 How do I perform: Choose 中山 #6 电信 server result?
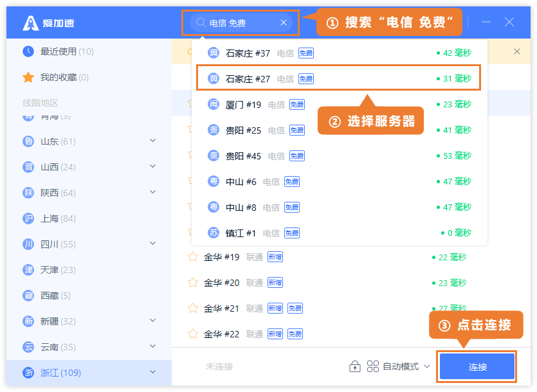tap(340, 181)
